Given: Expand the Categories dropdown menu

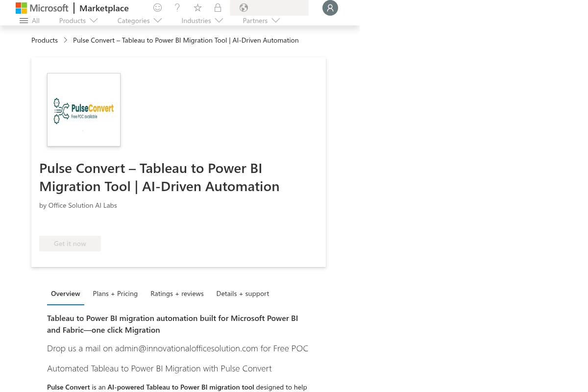Looking at the screenshot, I should click(140, 21).
